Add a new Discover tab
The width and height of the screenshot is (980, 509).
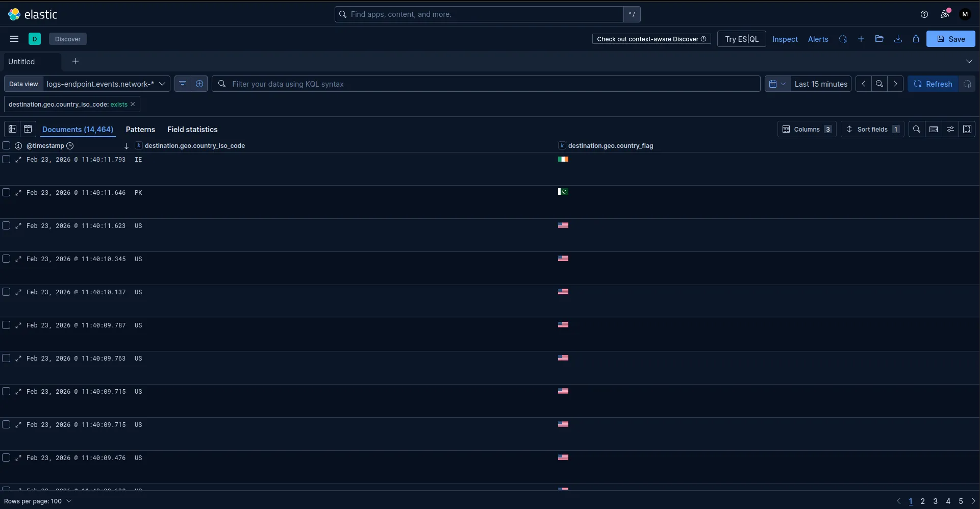(76, 61)
